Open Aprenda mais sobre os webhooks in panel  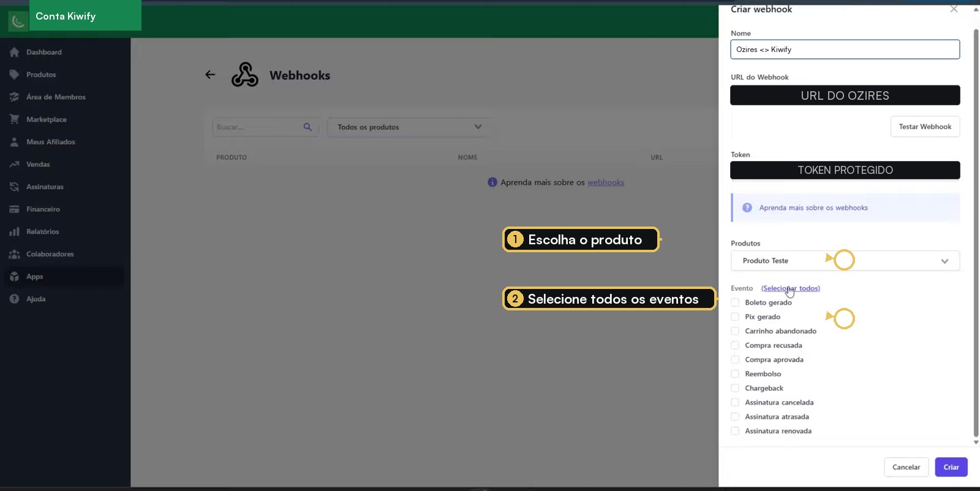[813, 208]
